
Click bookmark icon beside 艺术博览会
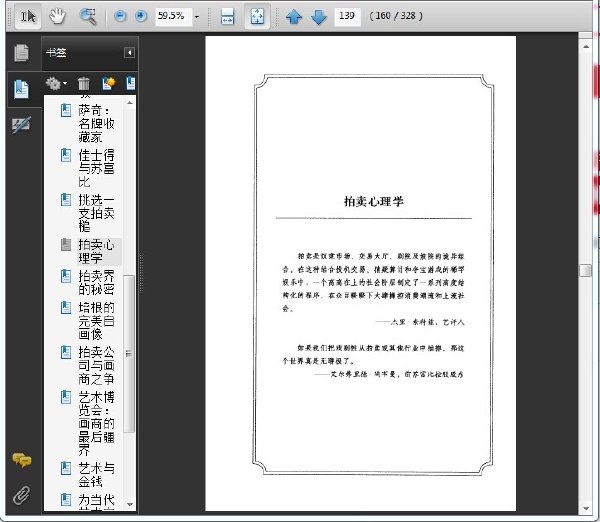[x=66, y=396]
